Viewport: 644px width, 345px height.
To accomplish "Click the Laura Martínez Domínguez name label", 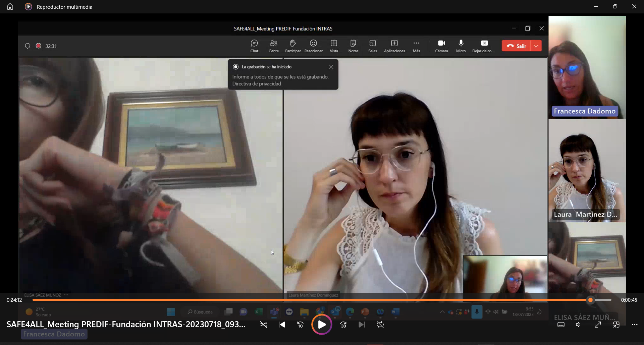I will click(313, 295).
